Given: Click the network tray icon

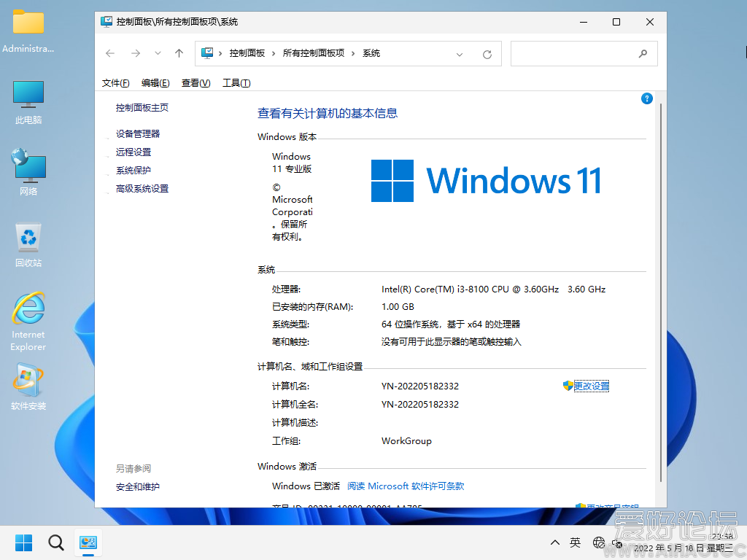Looking at the screenshot, I should [598, 542].
